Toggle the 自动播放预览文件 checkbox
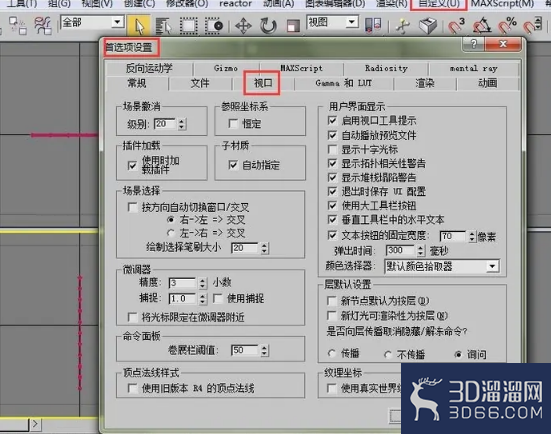 (x=332, y=135)
